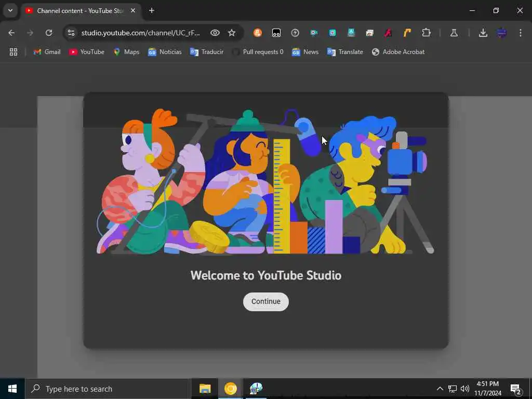Open a new browser tab

152,11
